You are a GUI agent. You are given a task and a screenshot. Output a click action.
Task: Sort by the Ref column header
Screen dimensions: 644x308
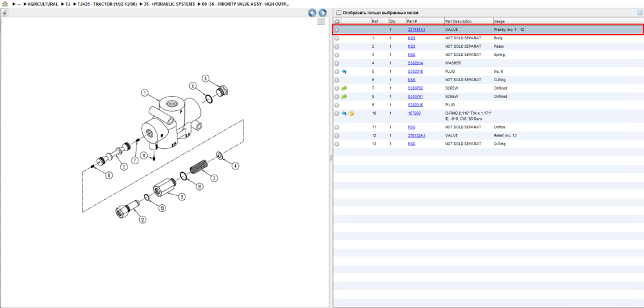[375, 21]
